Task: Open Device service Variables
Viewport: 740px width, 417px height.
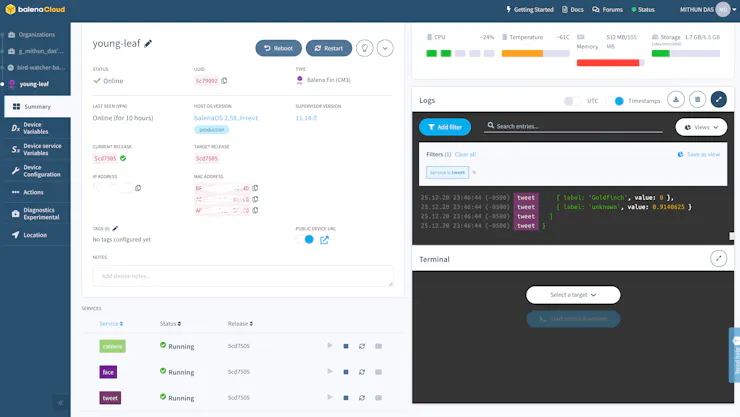Action: 37,149
